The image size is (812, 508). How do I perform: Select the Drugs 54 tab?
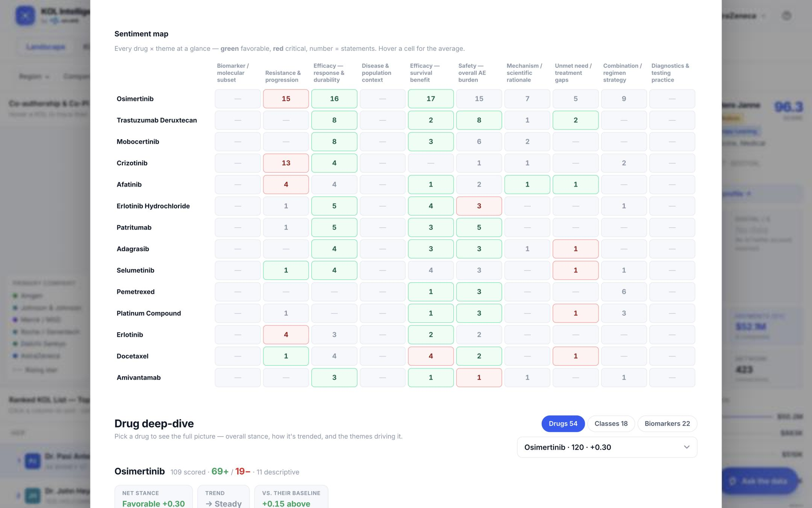click(x=563, y=424)
